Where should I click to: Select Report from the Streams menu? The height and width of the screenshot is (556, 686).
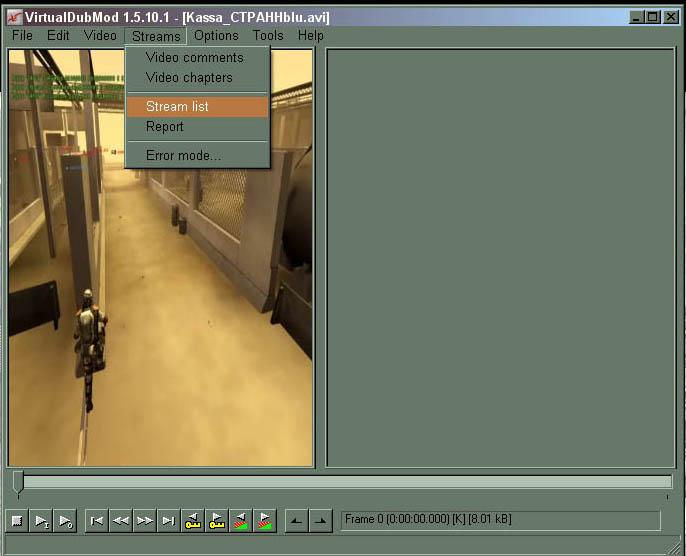(198, 126)
